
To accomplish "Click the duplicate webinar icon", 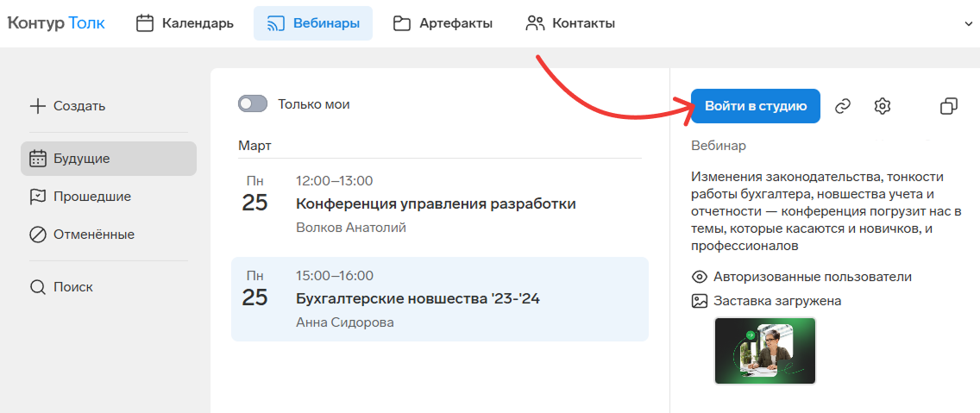I will [x=949, y=106].
